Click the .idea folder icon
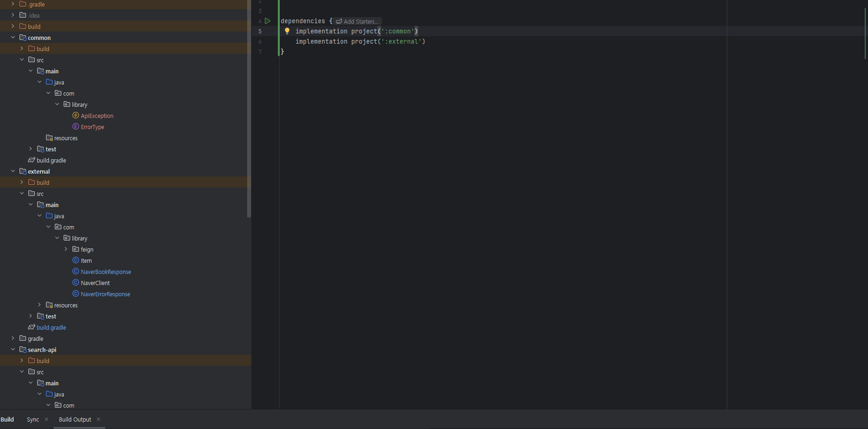The image size is (868, 429). tap(23, 15)
